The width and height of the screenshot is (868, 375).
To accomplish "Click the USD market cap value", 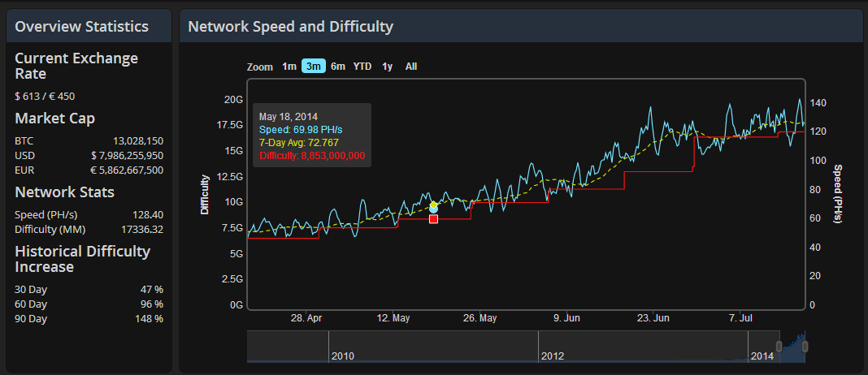I will pyautogui.click(x=127, y=155).
